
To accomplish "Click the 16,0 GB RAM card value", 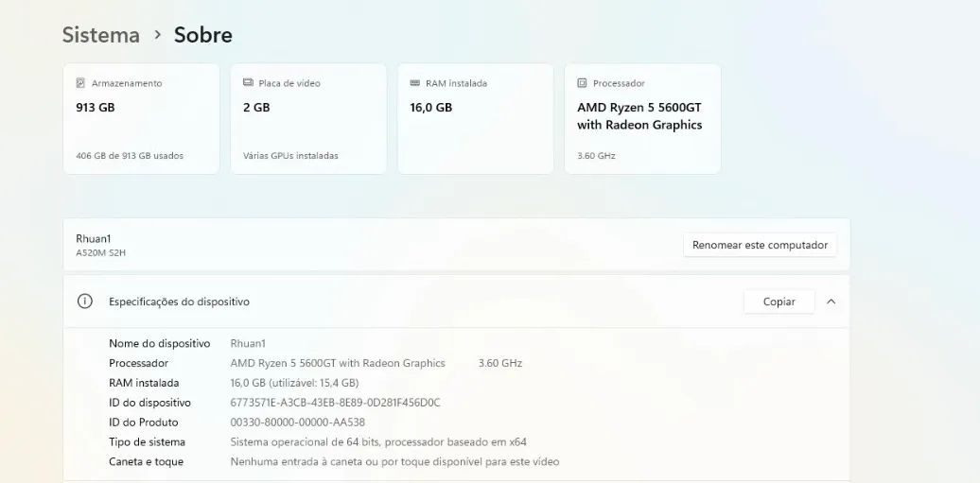I will pyautogui.click(x=430, y=108).
